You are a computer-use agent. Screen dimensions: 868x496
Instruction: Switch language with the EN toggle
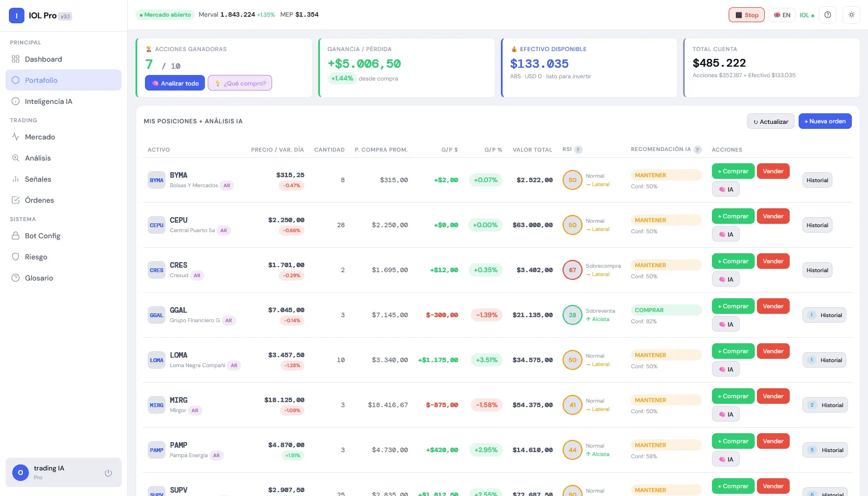(x=782, y=15)
